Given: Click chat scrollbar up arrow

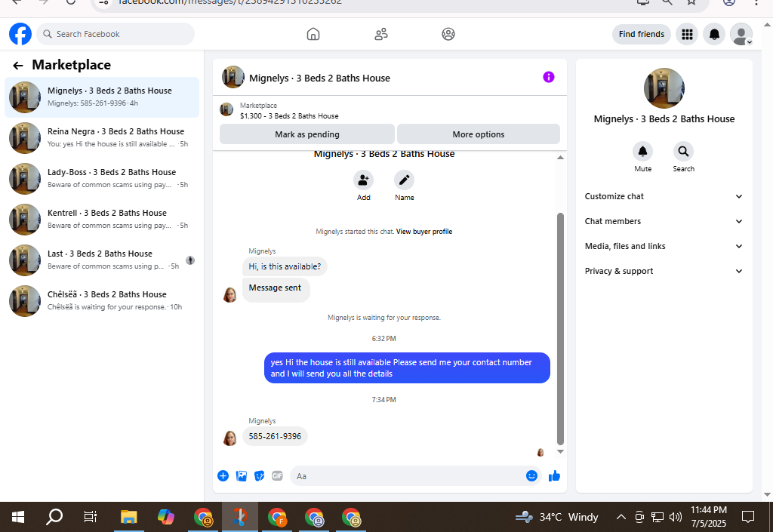Looking at the screenshot, I should pos(560,157).
